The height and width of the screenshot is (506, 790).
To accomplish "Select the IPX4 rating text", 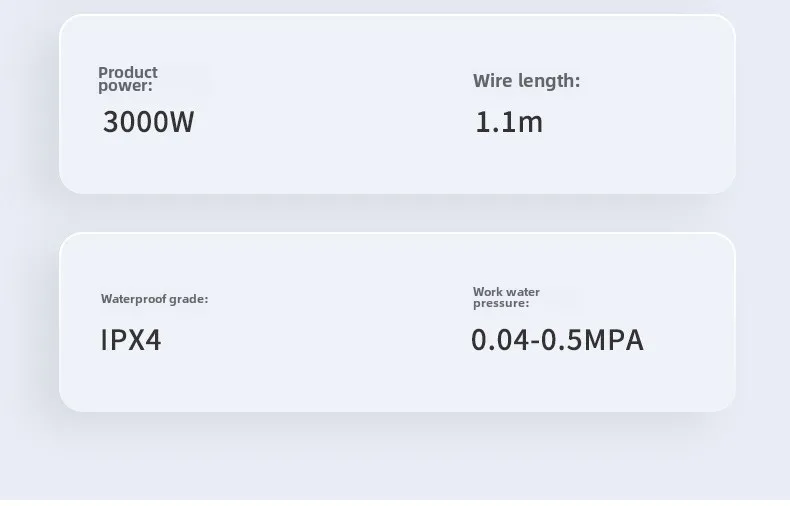I will (x=131, y=340).
